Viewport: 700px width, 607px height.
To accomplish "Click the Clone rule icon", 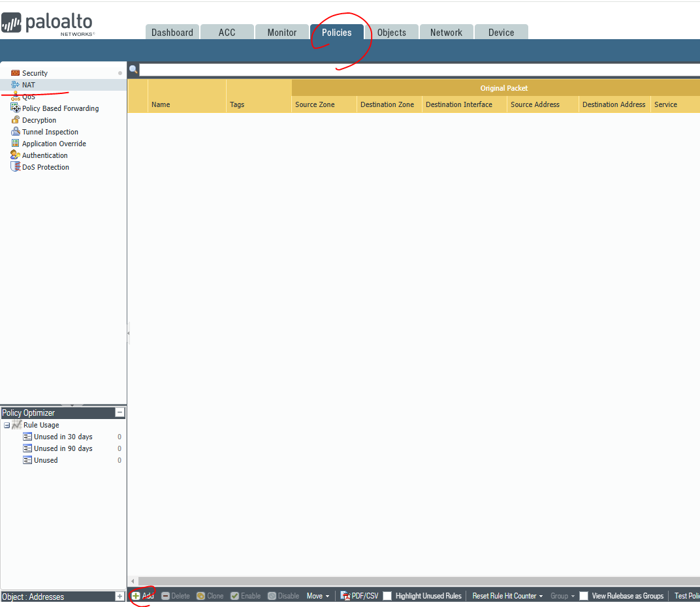I will pyautogui.click(x=201, y=596).
